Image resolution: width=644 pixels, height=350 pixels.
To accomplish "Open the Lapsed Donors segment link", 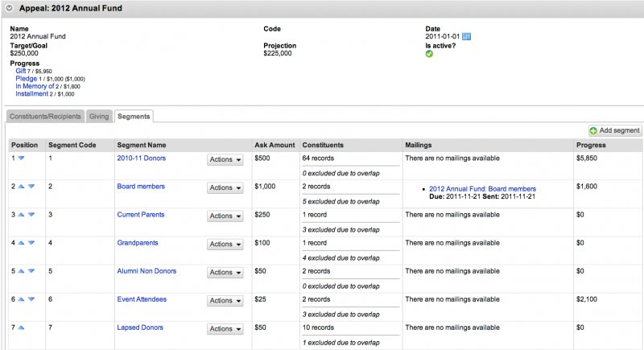I will tap(140, 327).
